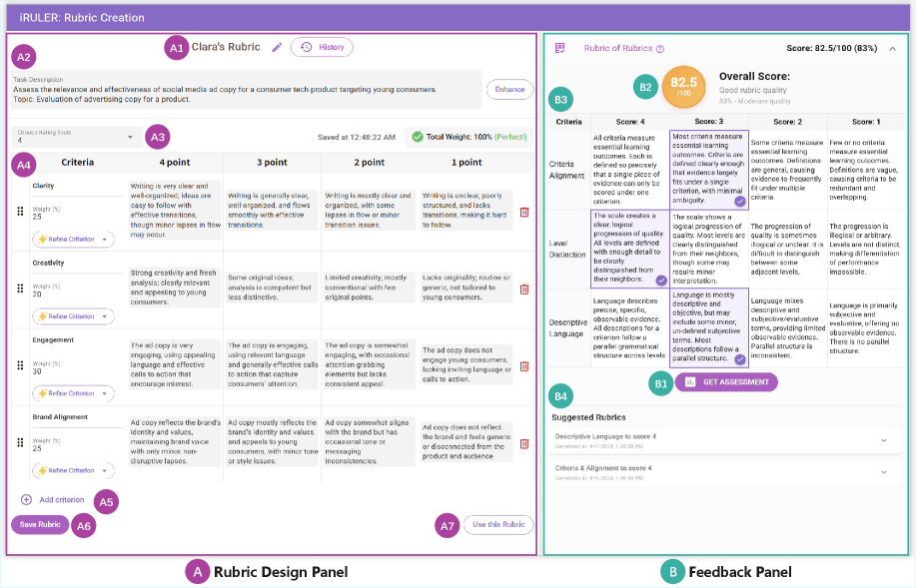The width and height of the screenshot is (916, 588).
Task: Edit the Engagement 2 point description cell
Action: (370, 364)
